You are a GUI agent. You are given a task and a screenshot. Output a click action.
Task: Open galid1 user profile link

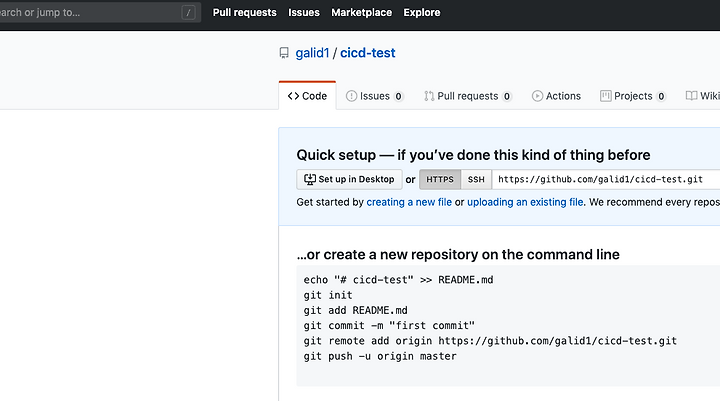[312, 53]
